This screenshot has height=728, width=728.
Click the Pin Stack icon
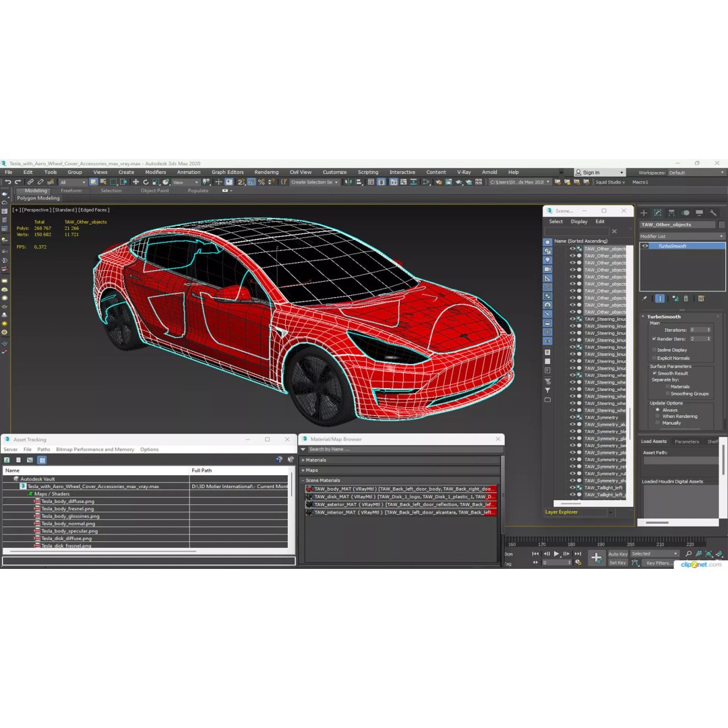644,299
